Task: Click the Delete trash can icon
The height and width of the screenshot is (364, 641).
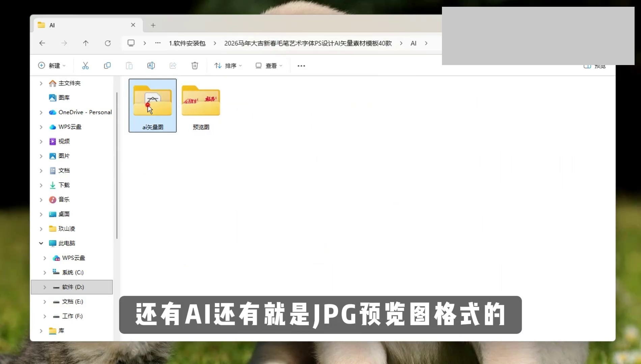Action: (x=195, y=66)
